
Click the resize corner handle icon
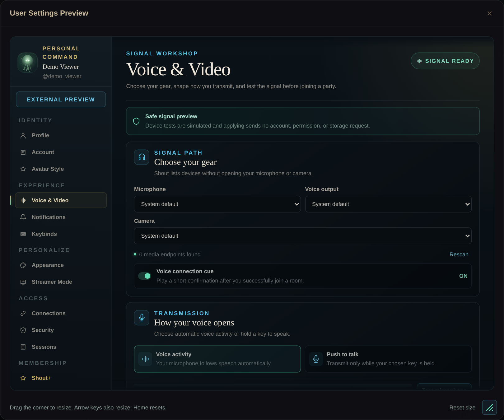click(x=489, y=407)
